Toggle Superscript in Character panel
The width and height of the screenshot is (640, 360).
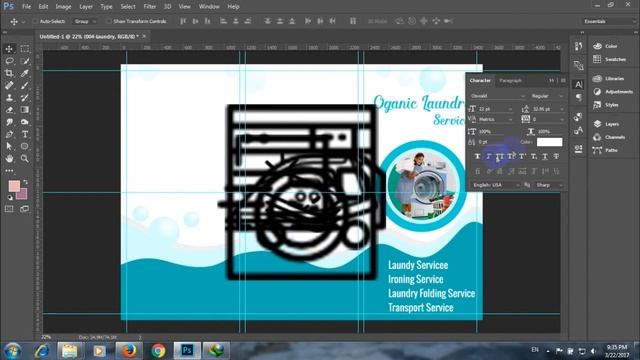522,156
